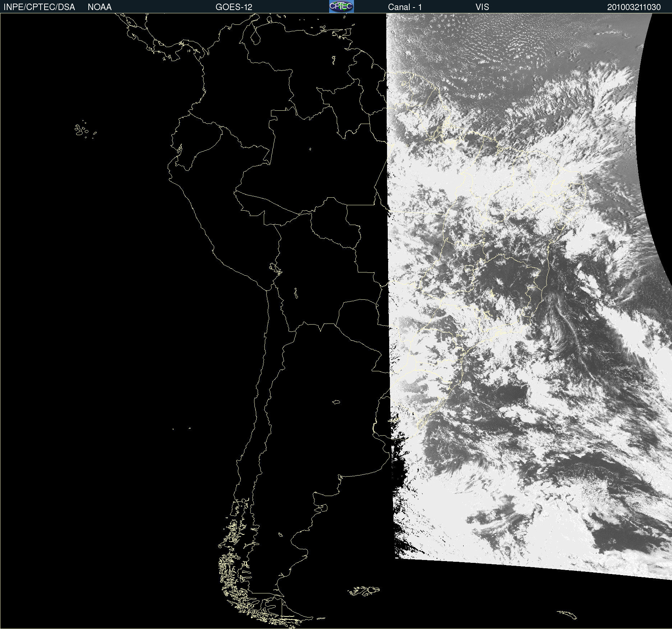Click the 201003211030 timestamp
The height and width of the screenshot is (629, 672).
click(x=634, y=7)
